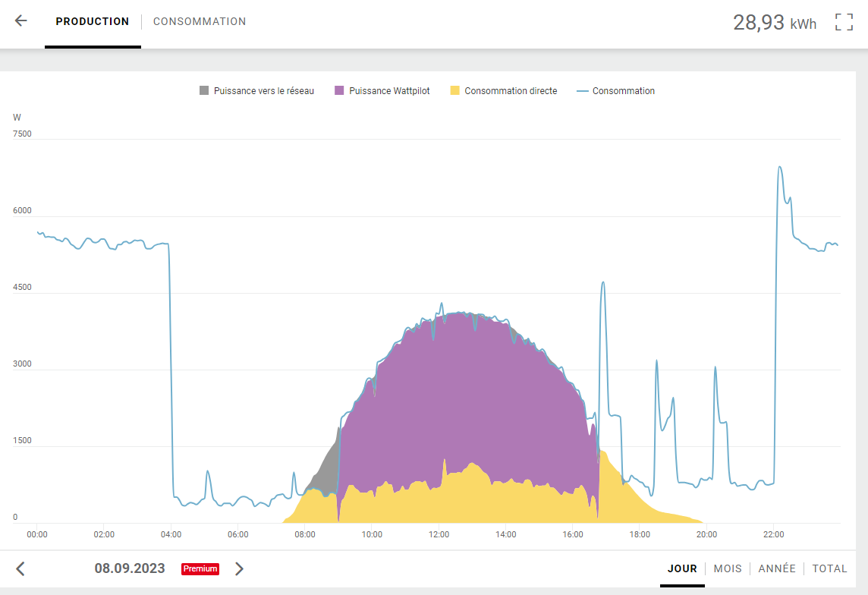
Task: Select the TOTAL time range
Action: (x=829, y=568)
